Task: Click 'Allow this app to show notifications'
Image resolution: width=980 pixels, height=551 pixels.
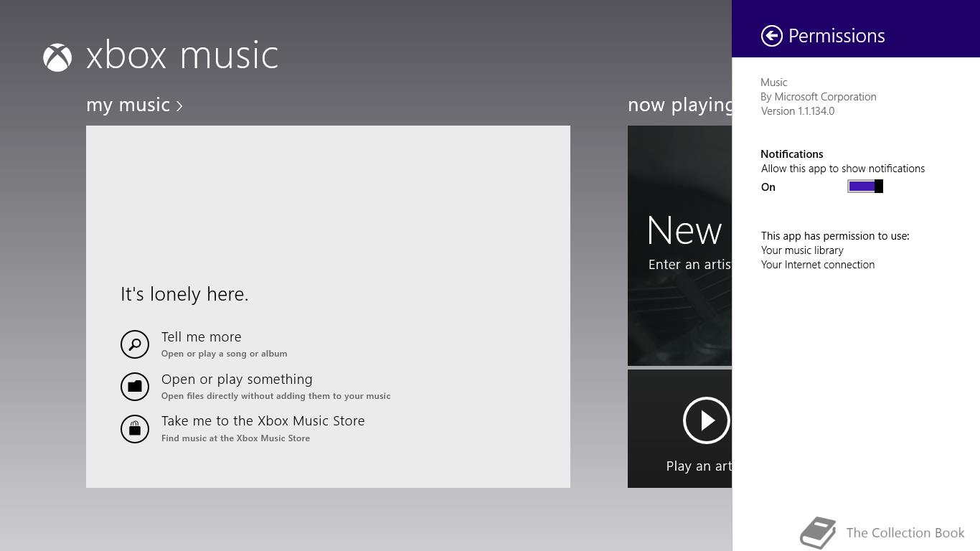Action: coord(843,169)
